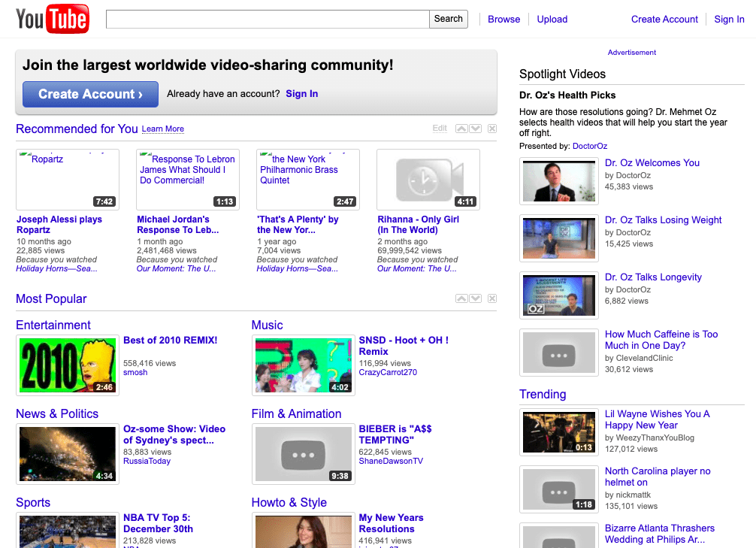Click the Create Account button
This screenshot has width=756, height=548.
pyautogui.click(x=90, y=94)
